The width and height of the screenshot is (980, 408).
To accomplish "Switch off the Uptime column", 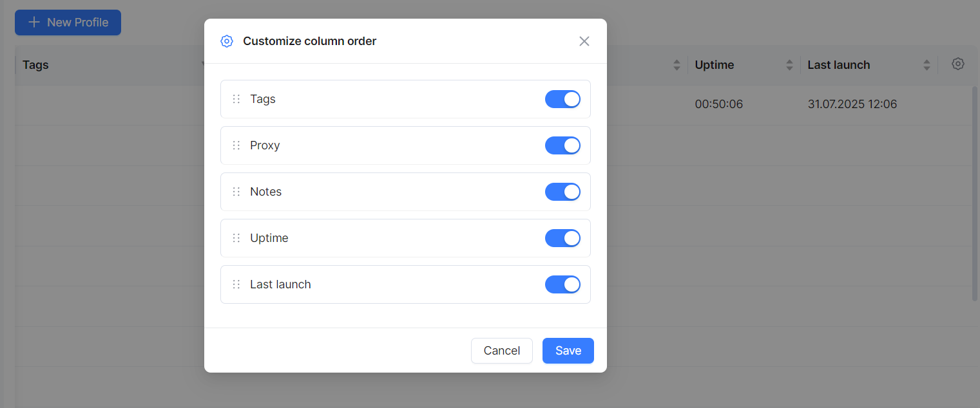I will click(x=562, y=238).
